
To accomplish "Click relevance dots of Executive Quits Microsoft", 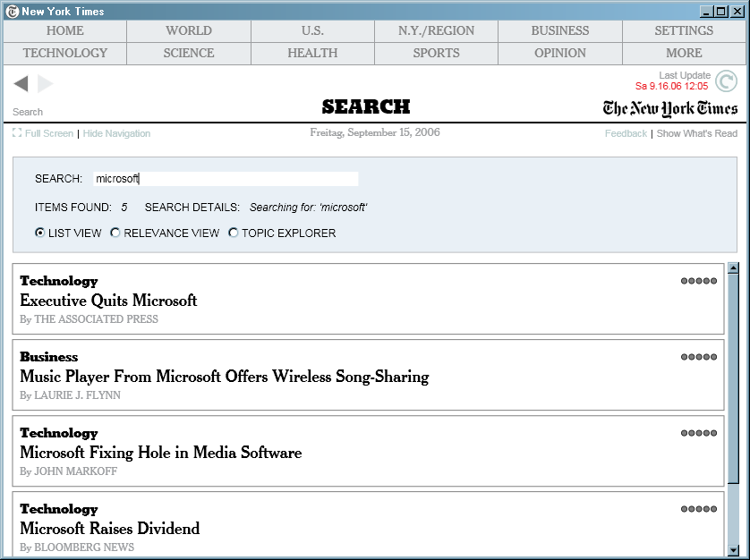I will pos(699,281).
